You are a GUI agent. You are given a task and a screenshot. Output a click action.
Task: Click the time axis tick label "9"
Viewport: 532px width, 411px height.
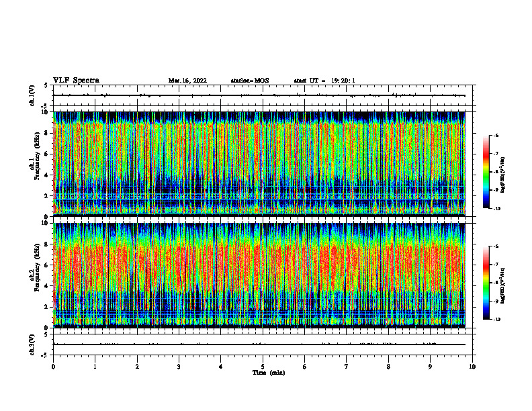click(x=430, y=367)
